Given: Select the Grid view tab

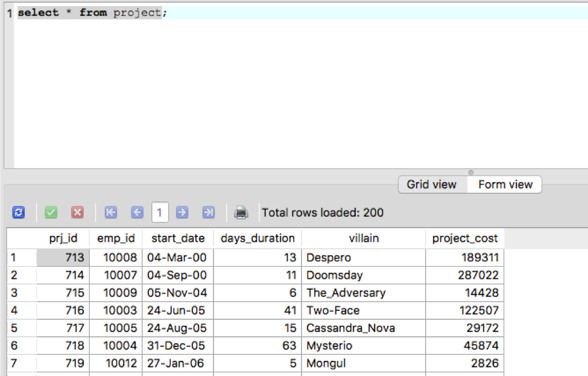Looking at the screenshot, I should [x=432, y=185].
